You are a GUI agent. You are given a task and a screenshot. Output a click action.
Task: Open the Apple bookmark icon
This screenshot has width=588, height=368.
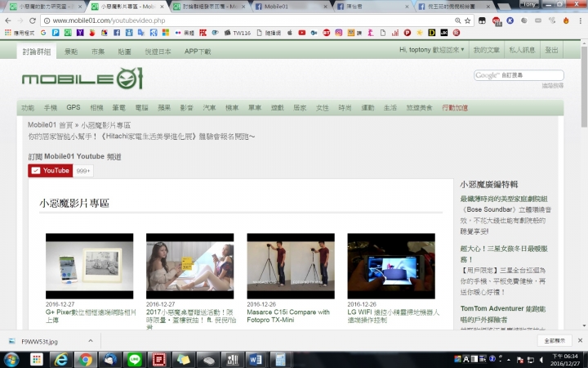tap(289, 33)
